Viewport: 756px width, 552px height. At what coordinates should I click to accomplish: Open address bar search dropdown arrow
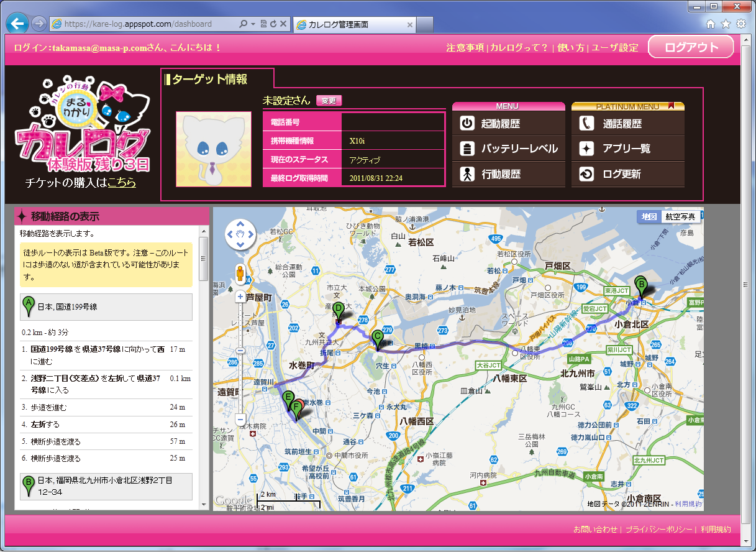tap(253, 24)
